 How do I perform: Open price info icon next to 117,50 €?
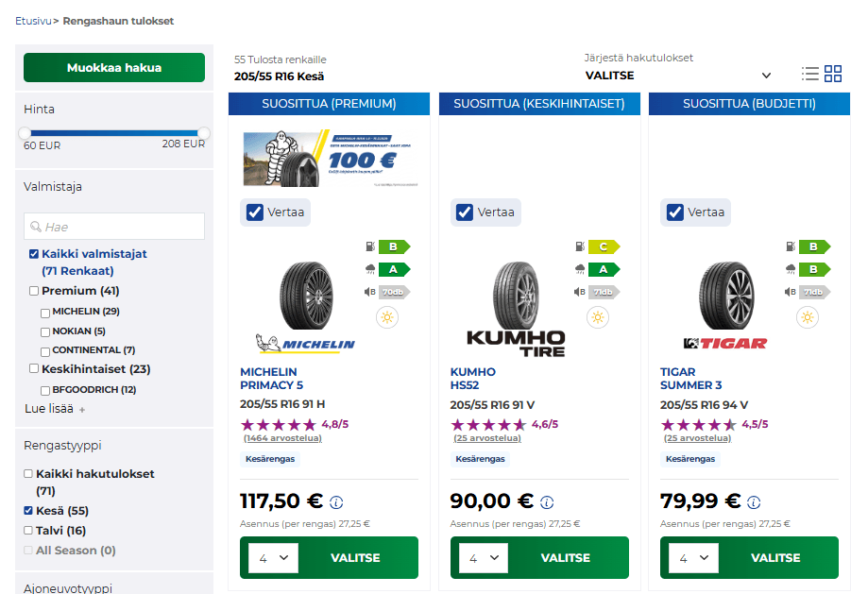click(x=336, y=502)
